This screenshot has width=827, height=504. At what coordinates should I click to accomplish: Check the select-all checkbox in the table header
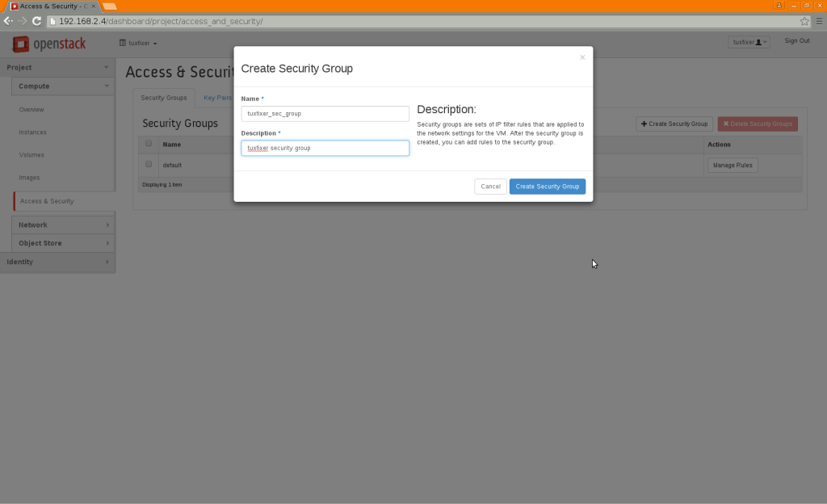point(148,144)
